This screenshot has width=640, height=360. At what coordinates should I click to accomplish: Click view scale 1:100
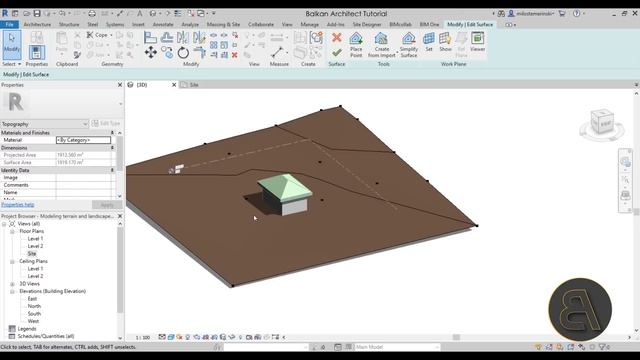point(143,338)
